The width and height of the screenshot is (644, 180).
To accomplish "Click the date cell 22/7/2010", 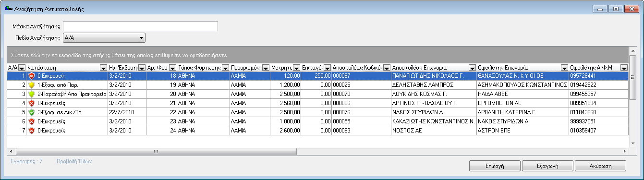I will point(127,112).
